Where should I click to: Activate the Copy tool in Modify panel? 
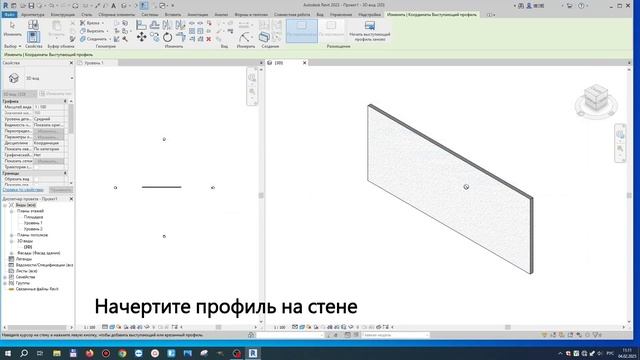155,37
